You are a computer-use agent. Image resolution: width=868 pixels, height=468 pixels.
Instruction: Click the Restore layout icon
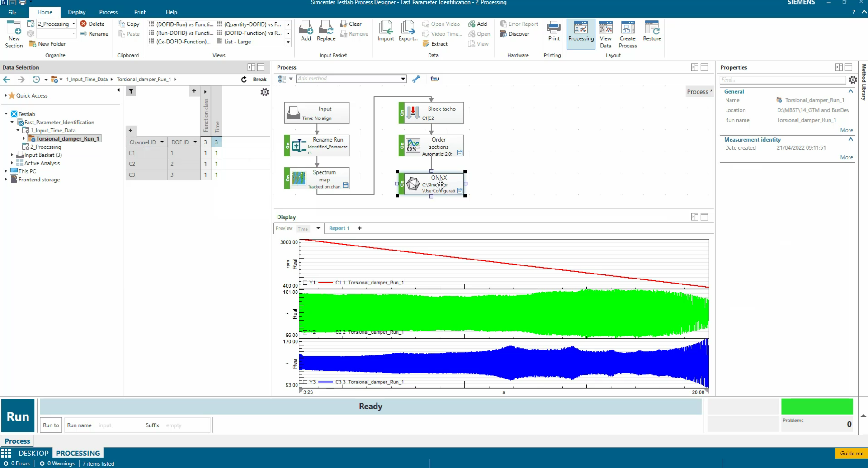coord(651,31)
